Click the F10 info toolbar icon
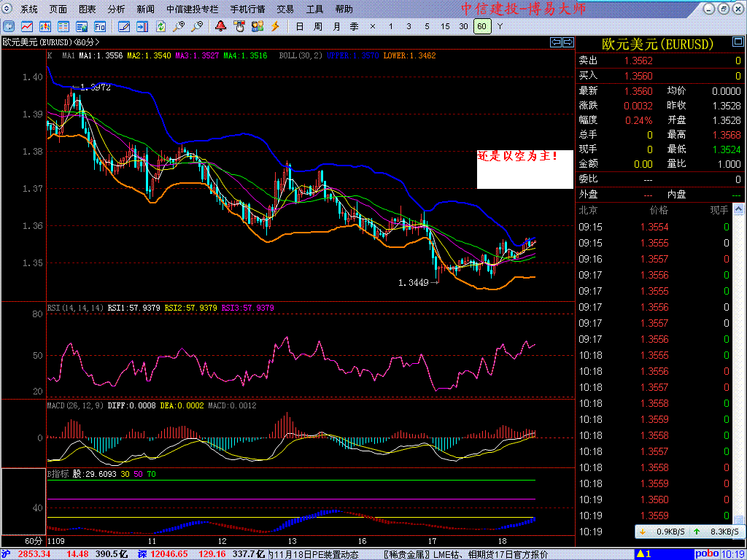Image resolution: width=747 pixels, height=560 pixels. 100,26
